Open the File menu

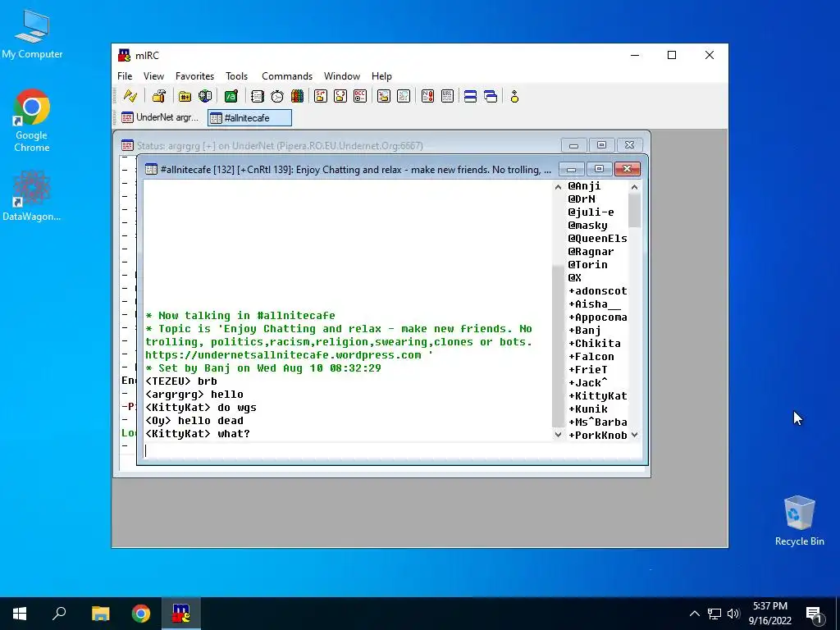[125, 76]
